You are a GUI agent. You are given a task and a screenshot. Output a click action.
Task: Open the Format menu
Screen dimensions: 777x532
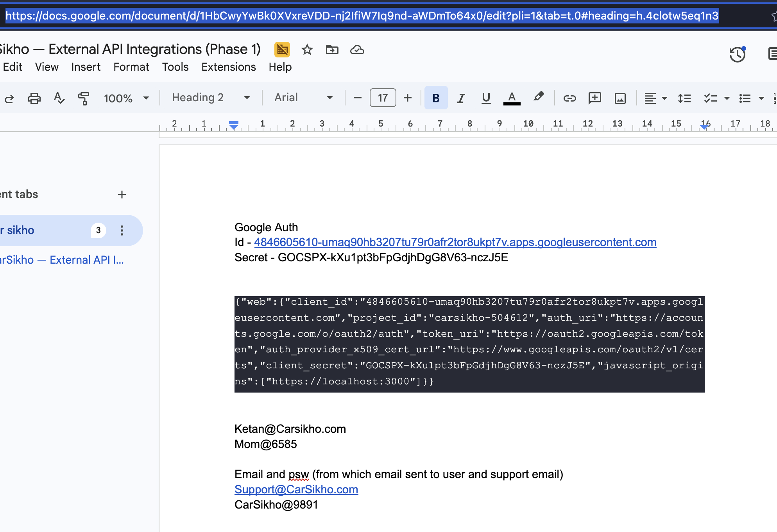point(131,67)
